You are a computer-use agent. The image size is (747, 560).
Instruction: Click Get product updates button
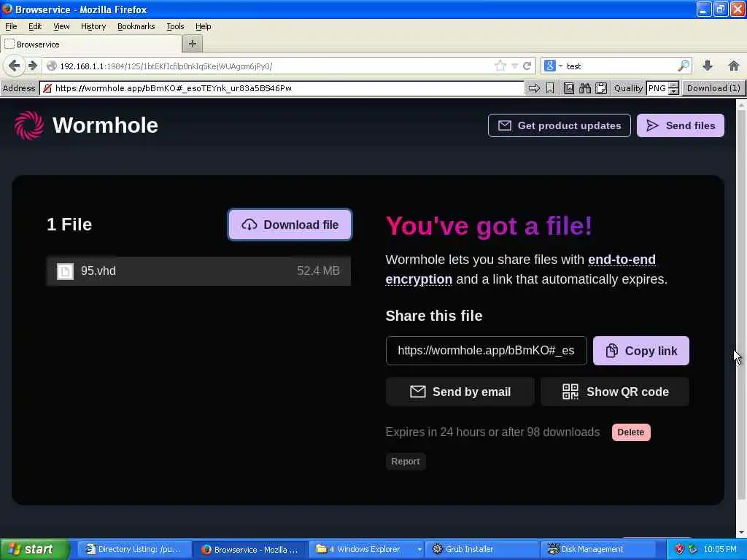coord(560,125)
